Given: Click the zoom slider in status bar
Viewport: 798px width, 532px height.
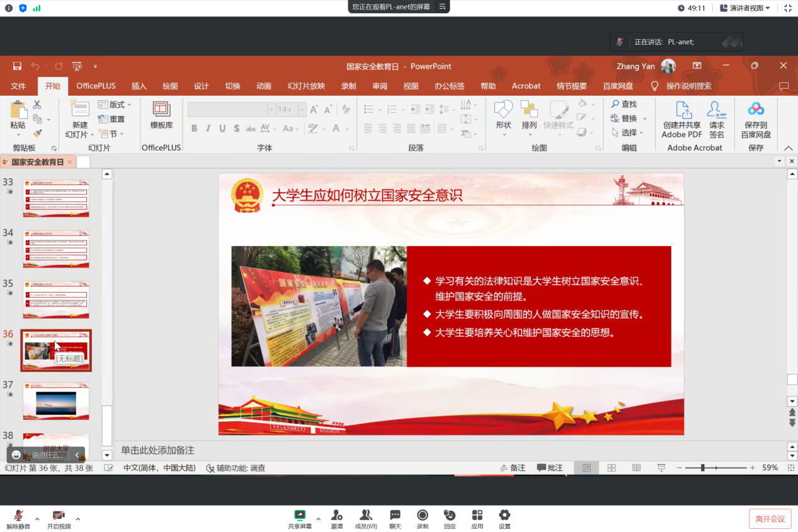Looking at the screenshot, I should pyautogui.click(x=717, y=468).
